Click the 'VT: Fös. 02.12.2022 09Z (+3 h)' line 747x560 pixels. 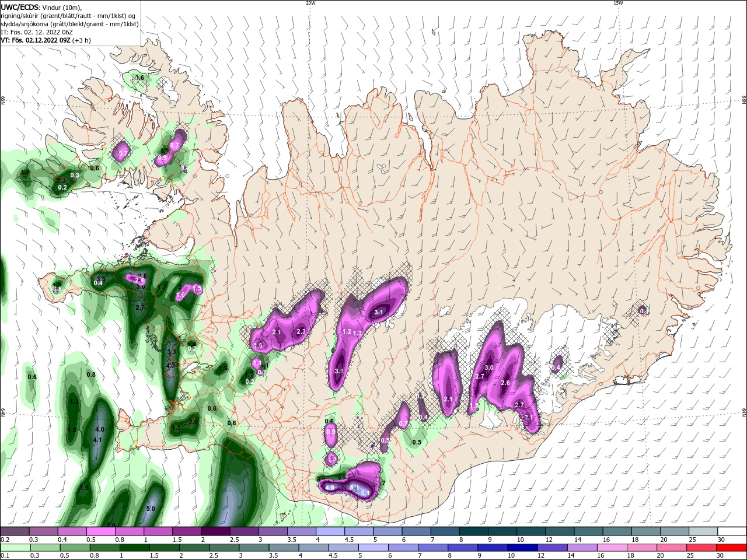coord(46,40)
